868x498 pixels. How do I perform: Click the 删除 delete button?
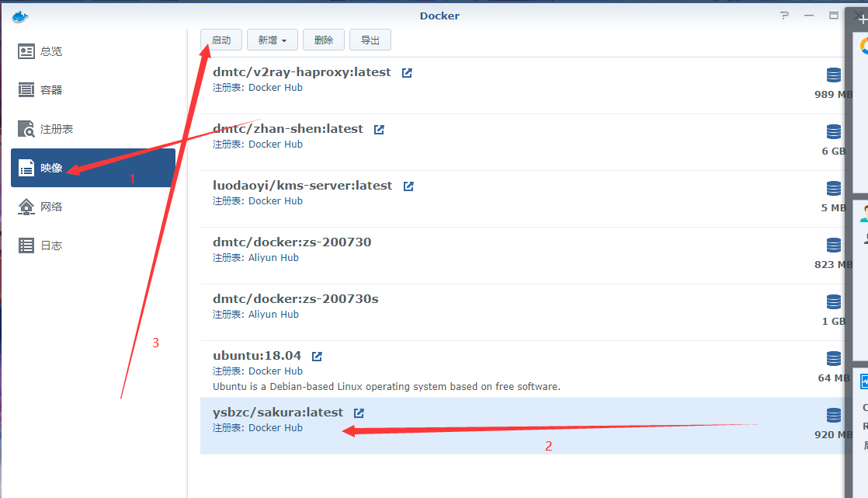coord(324,40)
